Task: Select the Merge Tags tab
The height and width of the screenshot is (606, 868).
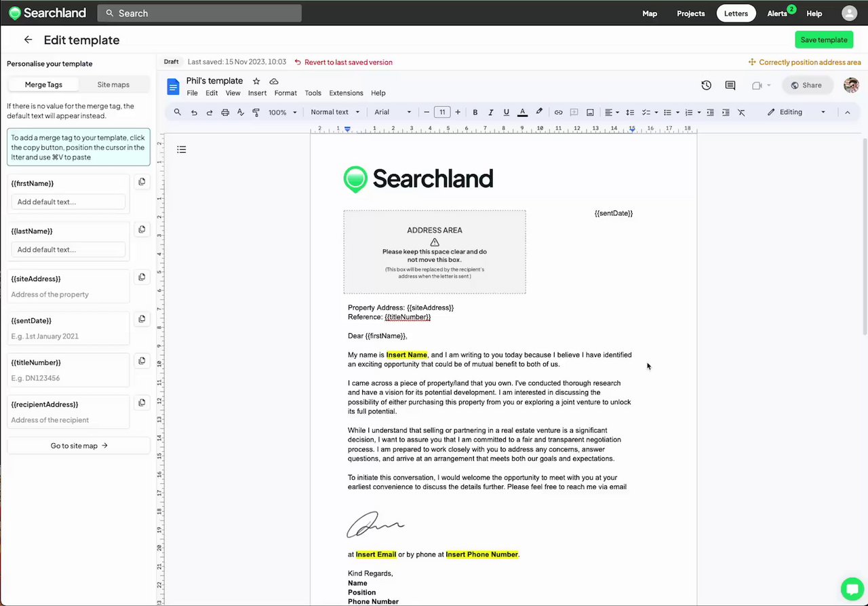Action: [43, 85]
